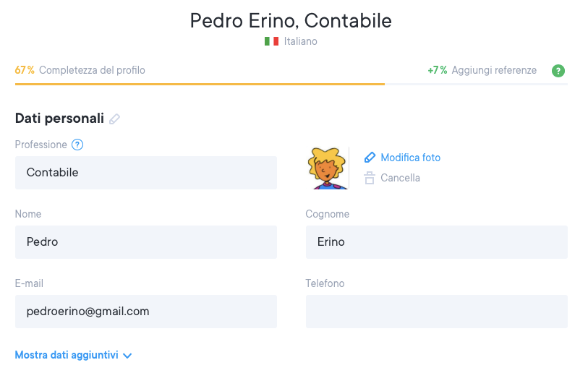The width and height of the screenshot is (588, 373).
Task: Click the blue pencil icon for Modifica foto
Action: click(x=370, y=158)
